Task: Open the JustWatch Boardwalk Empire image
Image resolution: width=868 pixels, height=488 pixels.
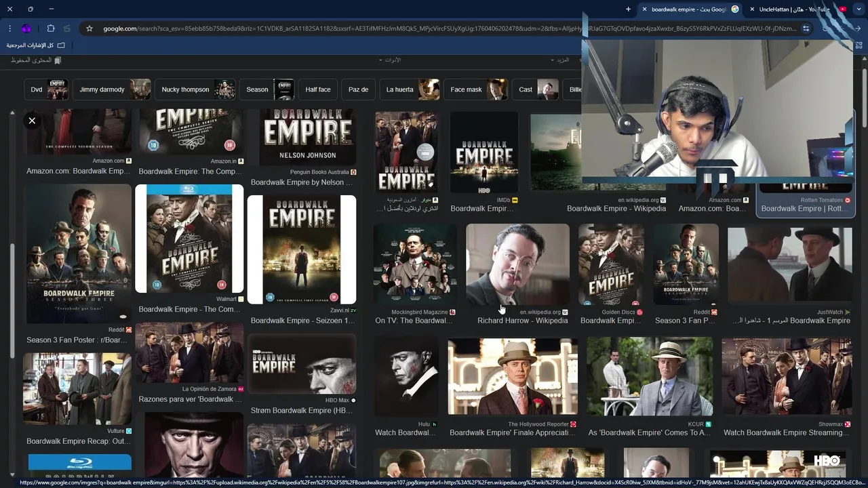Action: pyautogui.click(x=789, y=264)
